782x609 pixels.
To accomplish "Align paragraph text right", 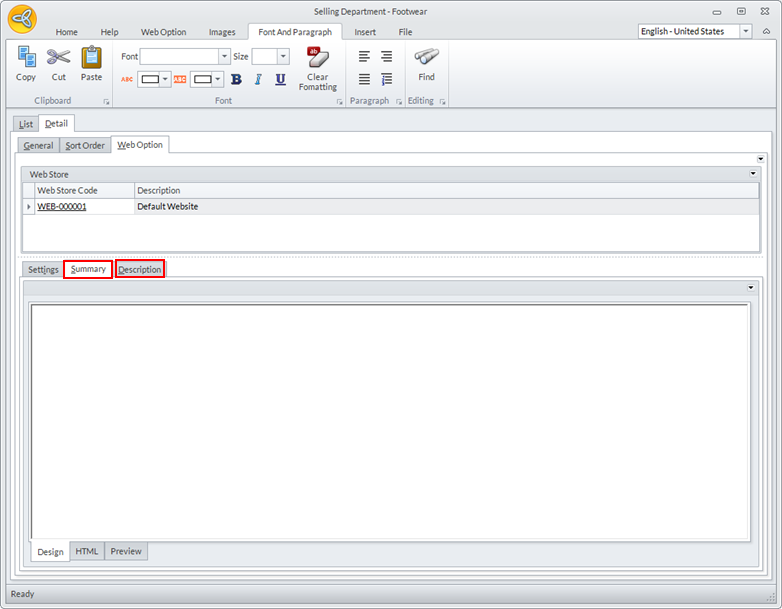I will point(386,57).
